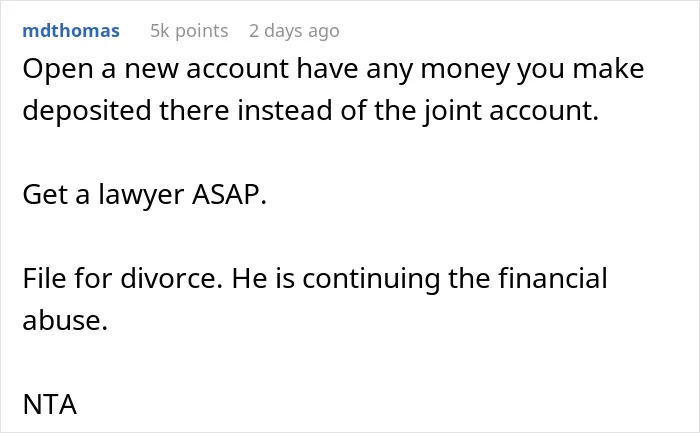This screenshot has width=700, height=433.
Task: Click the word ago in the timestamp
Action: [324, 32]
